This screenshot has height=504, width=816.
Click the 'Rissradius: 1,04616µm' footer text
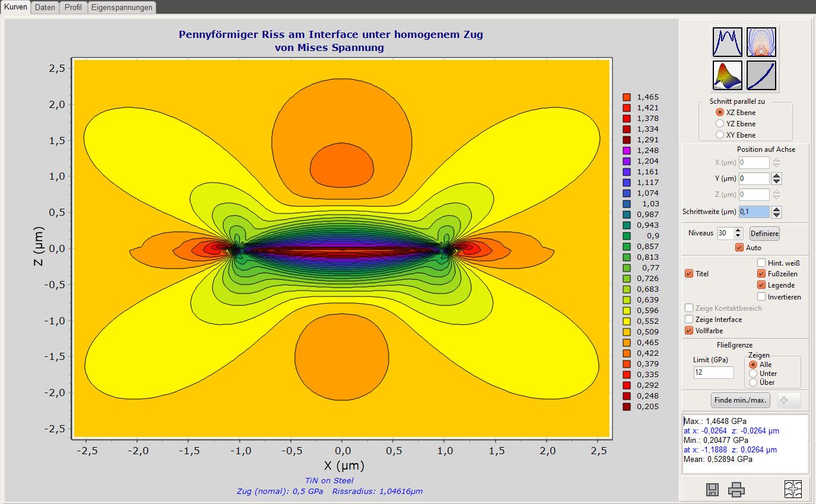coord(377,492)
